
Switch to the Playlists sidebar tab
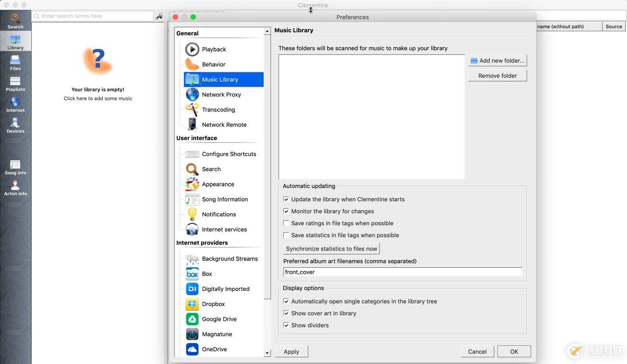[16, 83]
